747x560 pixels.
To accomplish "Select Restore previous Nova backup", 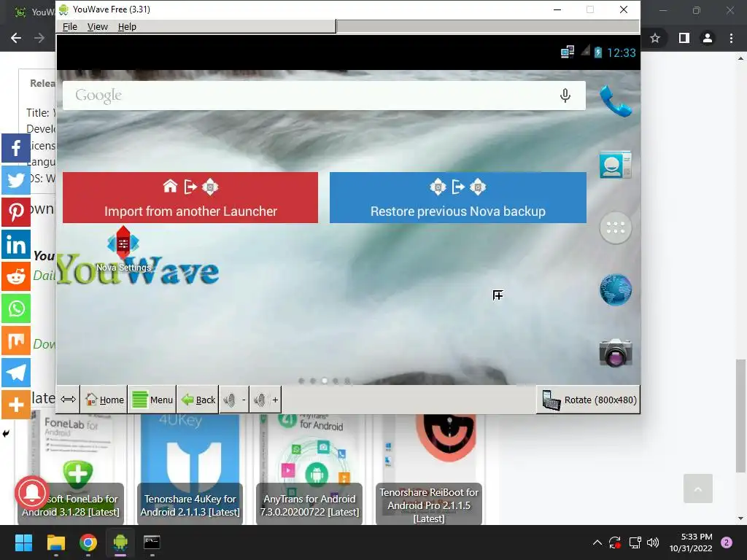I will tap(458, 198).
